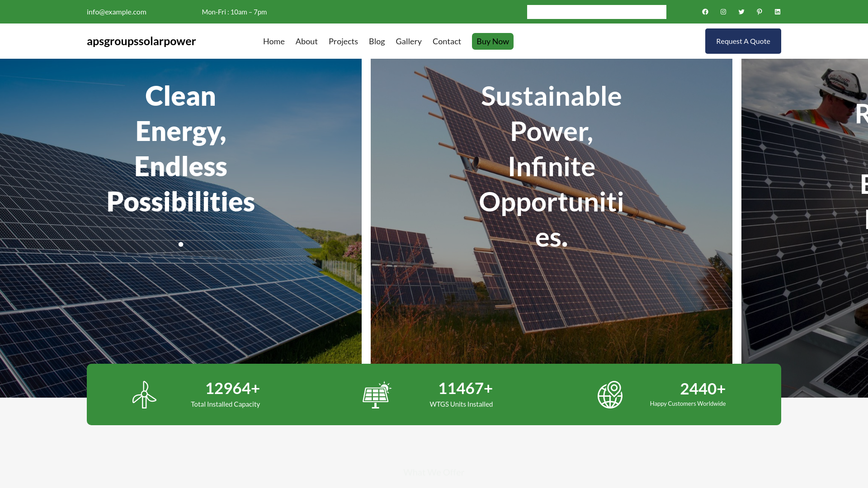Click the 2440+ counter value
Image resolution: width=868 pixels, height=488 pixels.
coord(703,389)
